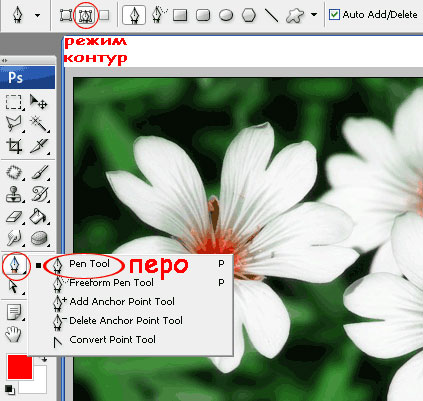Select the Polygonal Lasso tool
This screenshot has width=423, height=401.
coord(14,124)
